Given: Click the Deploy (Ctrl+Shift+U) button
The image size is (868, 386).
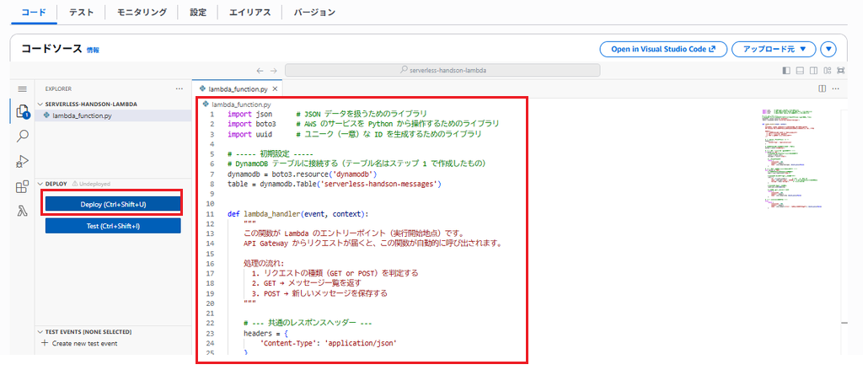Looking at the screenshot, I should point(113,204).
